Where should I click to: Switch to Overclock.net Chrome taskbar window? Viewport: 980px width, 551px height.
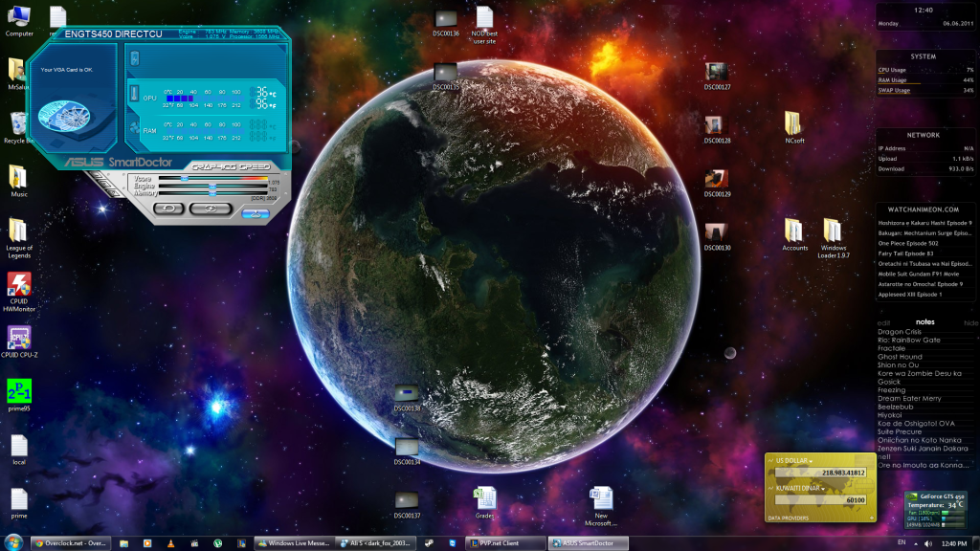tap(70, 543)
